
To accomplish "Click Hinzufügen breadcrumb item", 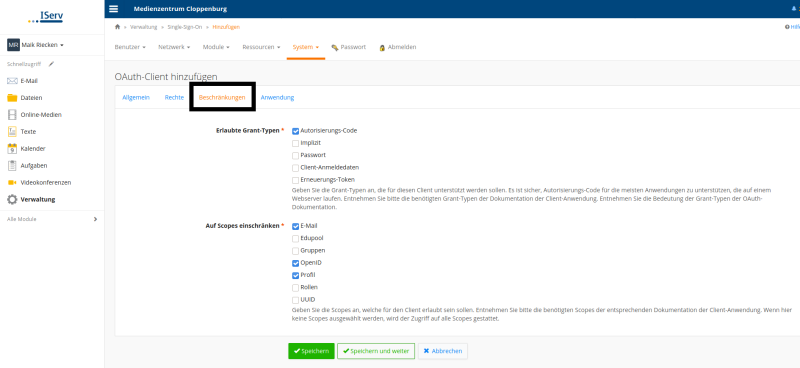I will click(226, 27).
